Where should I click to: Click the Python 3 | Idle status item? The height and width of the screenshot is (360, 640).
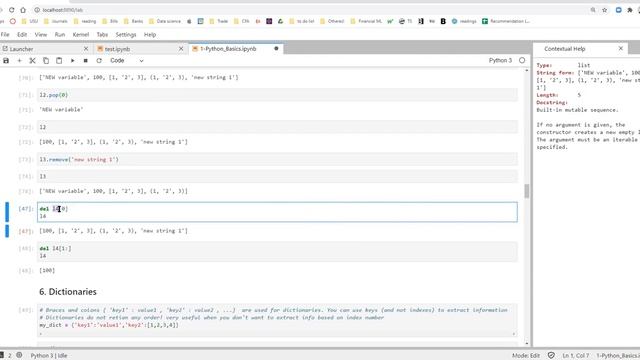(x=49, y=356)
